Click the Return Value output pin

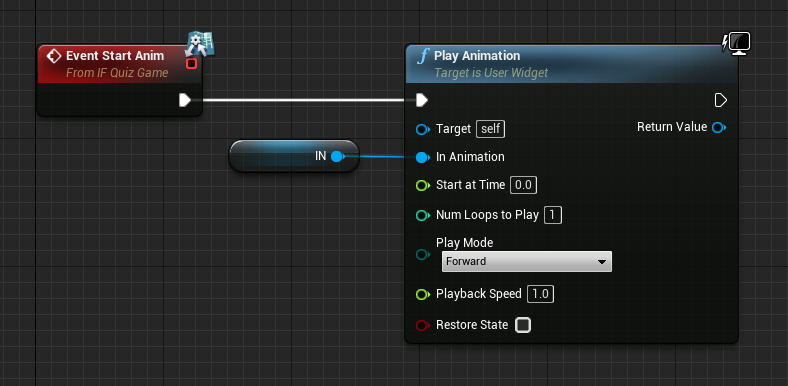point(719,128)
